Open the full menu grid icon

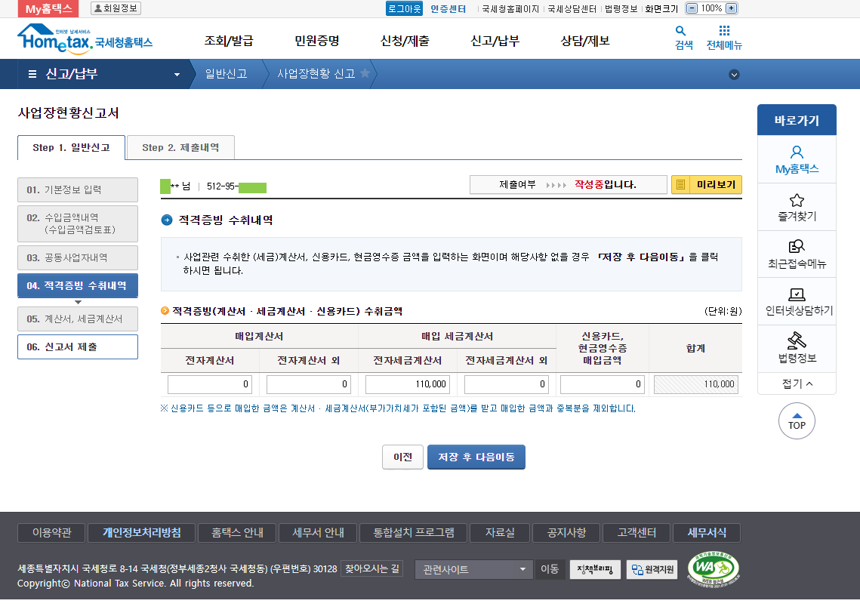click(724, 32)
